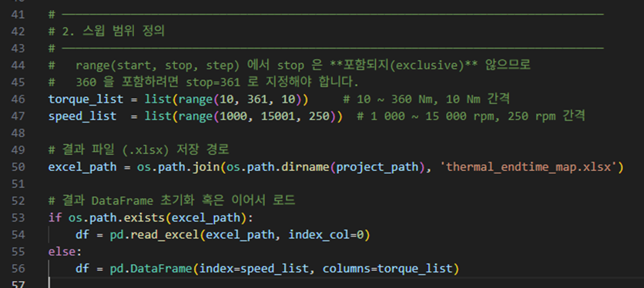
Task: Click the 'df' variable on line 56
Action: (x=82, y=269)
